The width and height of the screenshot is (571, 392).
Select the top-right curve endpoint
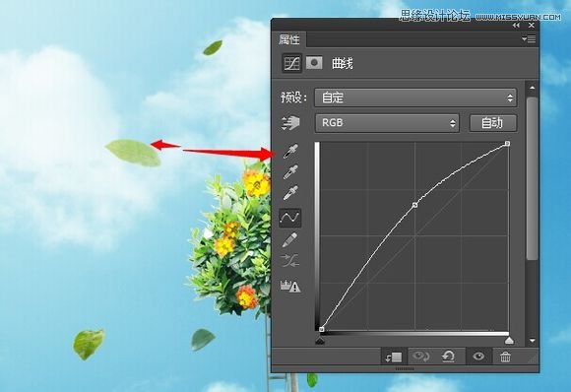507,144
